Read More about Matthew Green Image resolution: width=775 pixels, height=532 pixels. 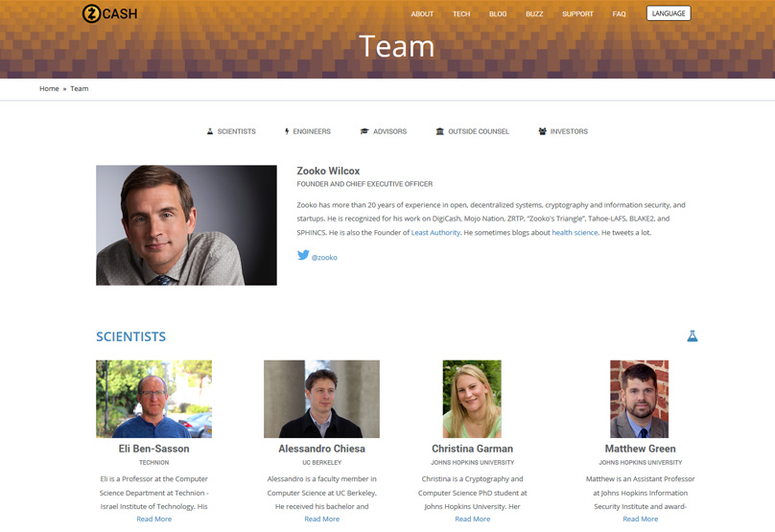point(640,519)
